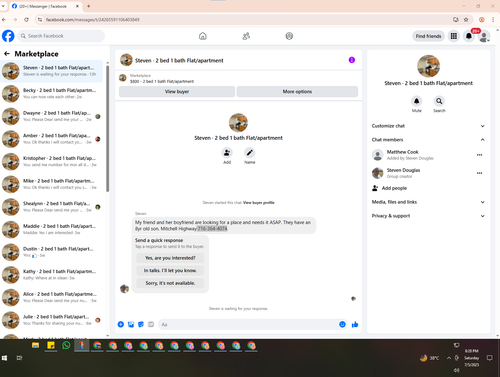
Task: Open Amber conversation in list
Action: pyautogui.click(x=52, y=139)
